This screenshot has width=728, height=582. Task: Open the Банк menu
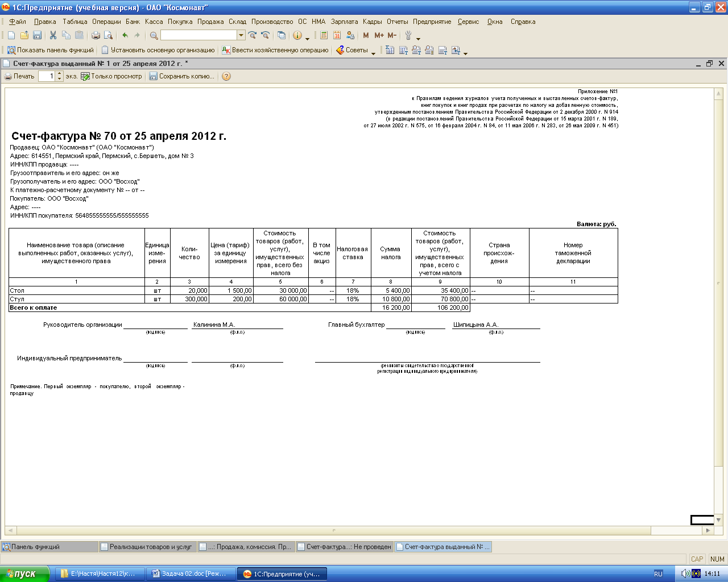click(133, 22)
